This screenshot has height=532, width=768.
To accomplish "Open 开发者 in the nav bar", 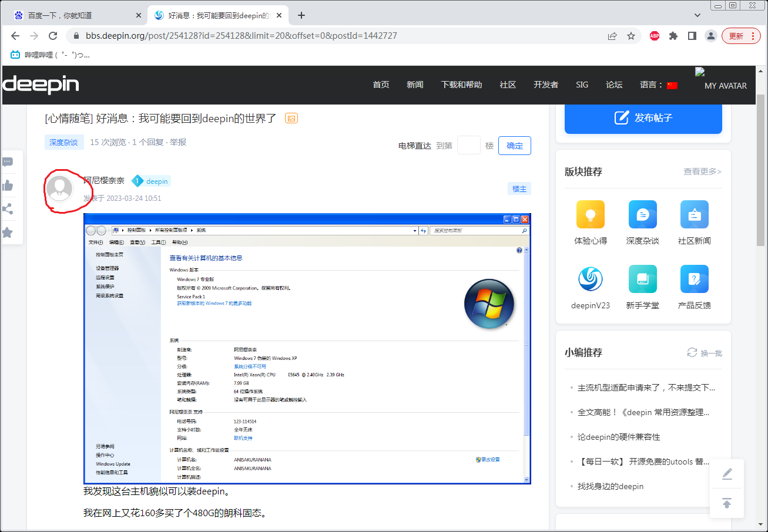I will coord(546,85).
